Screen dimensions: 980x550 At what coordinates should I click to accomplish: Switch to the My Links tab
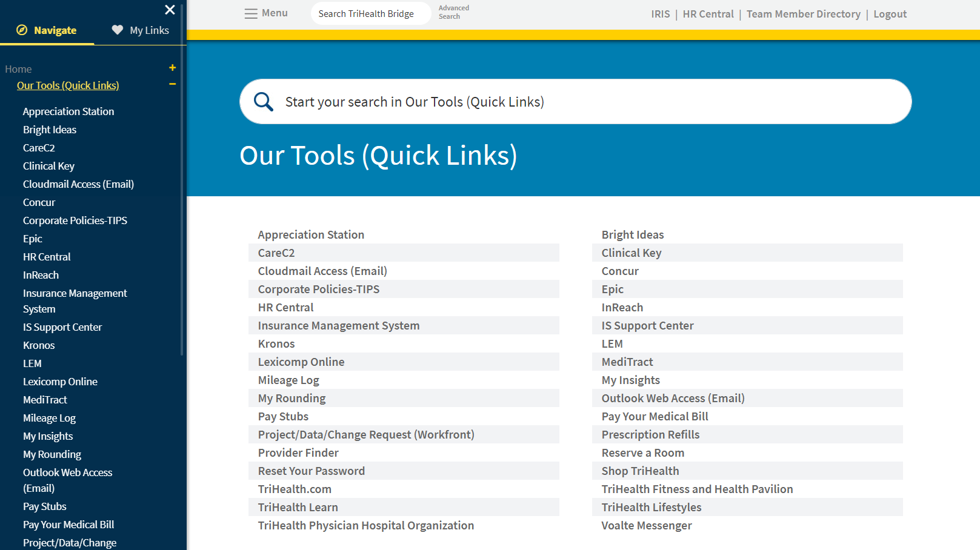tap(141, 30)
